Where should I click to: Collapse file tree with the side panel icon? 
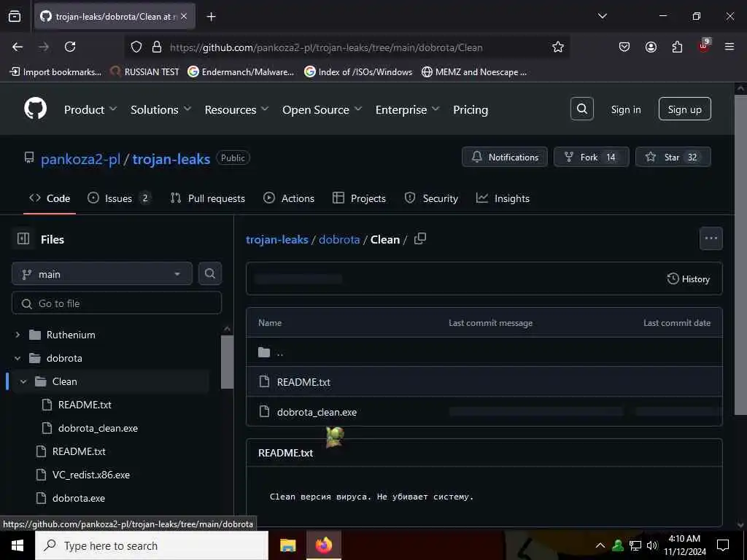(x=23, y=238)
